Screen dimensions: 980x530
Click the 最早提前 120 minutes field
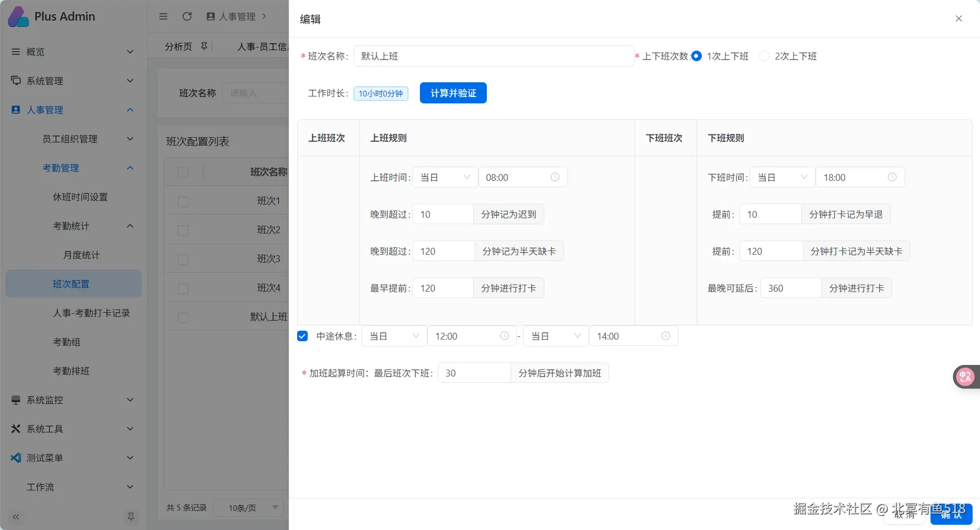(443, 288)
